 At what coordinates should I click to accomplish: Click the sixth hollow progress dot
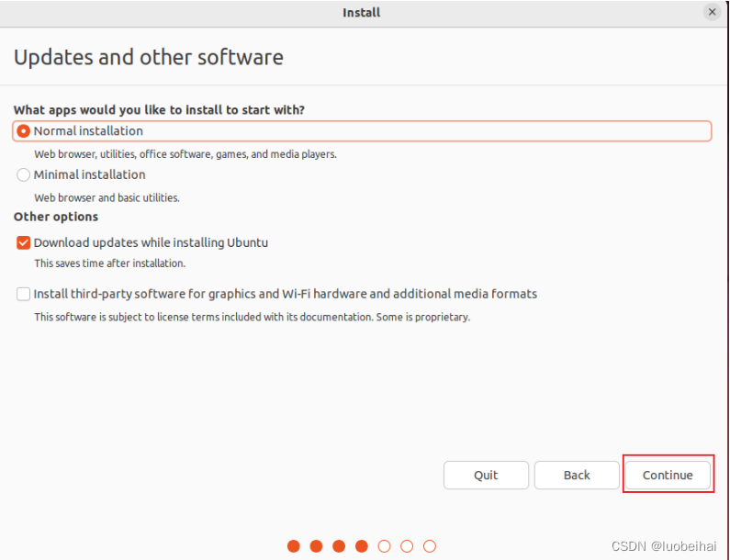(x=407, y=546)
